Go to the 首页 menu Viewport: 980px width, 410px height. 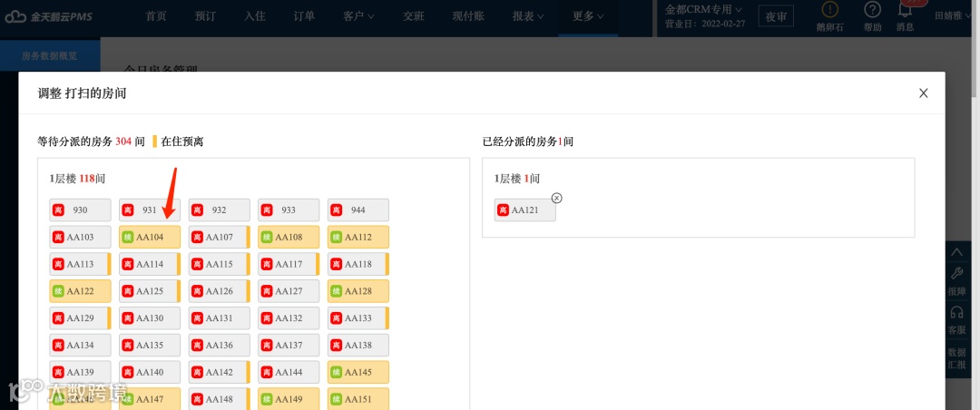tap(156, 16)
